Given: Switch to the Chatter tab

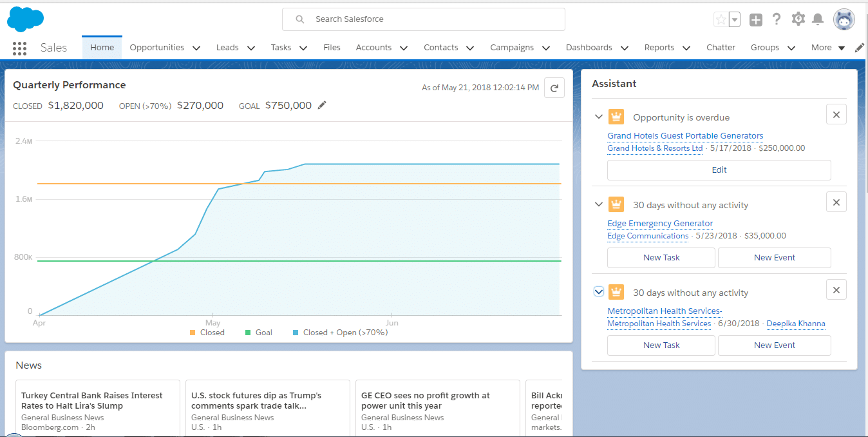Looking at the screenshot, I should tap(721, 47).
